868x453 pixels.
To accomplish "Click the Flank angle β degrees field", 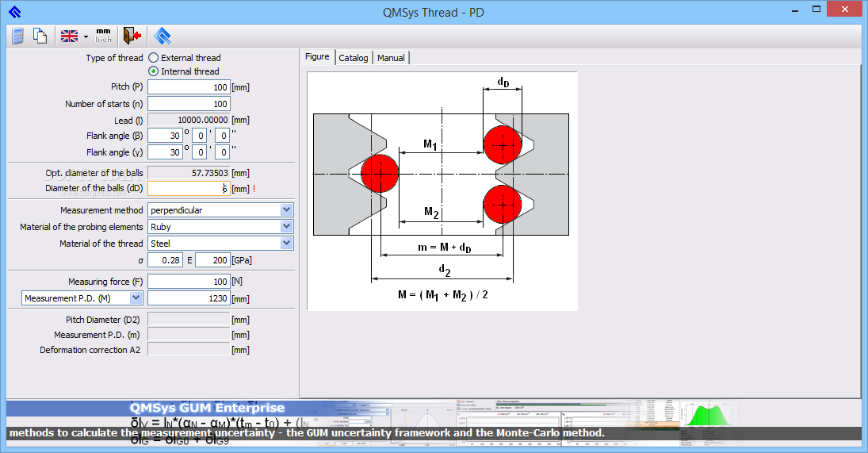I will coord(165,136).
